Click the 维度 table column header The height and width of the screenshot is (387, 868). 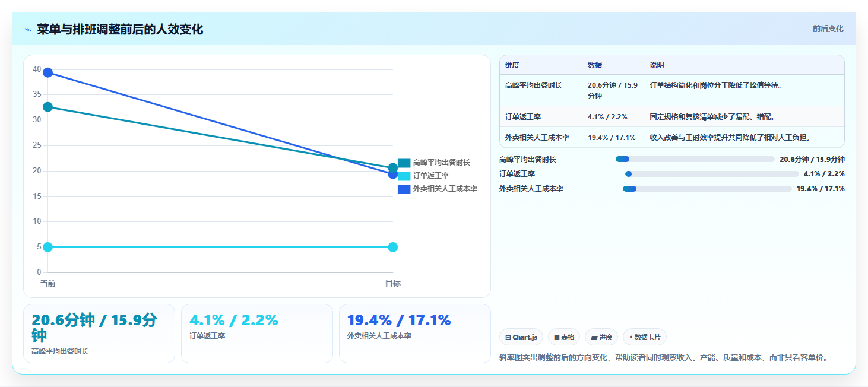(x=512, y=65)
